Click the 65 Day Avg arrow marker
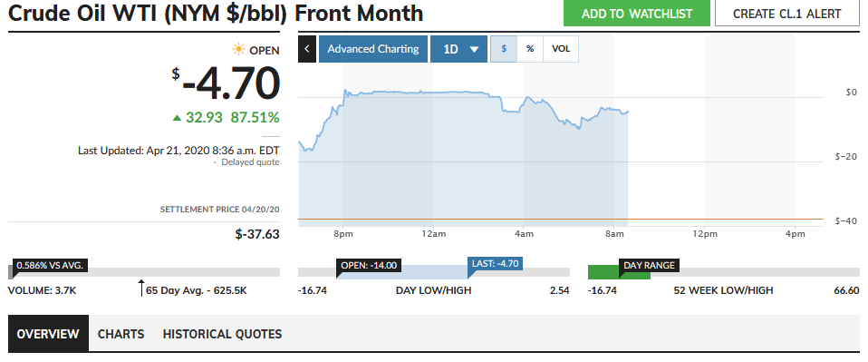Screen dimensions: 868x362 point(141,289)
